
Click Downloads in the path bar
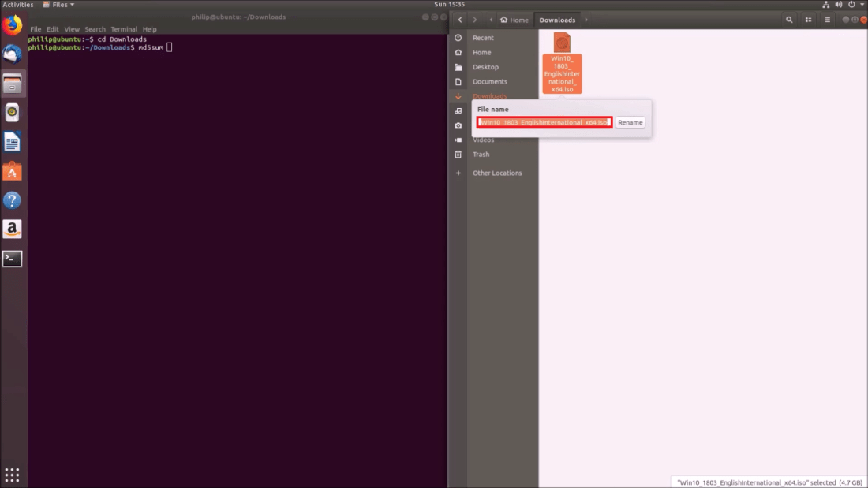557,20
